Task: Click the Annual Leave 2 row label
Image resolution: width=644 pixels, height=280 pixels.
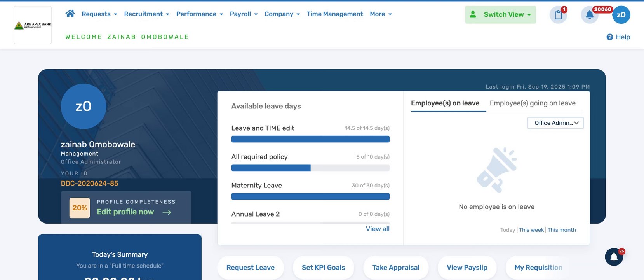Action: point(256,214)
